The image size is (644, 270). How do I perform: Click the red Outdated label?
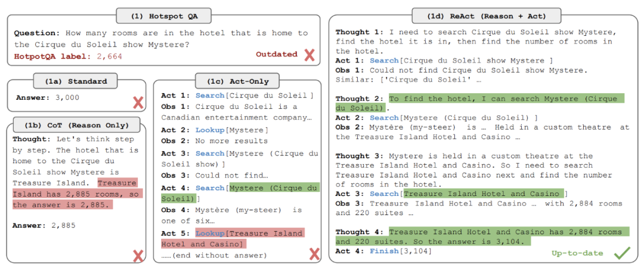click(277, 54)
